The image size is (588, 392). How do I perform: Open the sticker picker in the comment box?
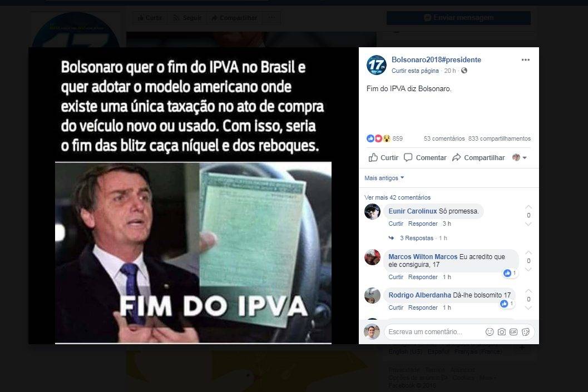(x=525, y=331)
